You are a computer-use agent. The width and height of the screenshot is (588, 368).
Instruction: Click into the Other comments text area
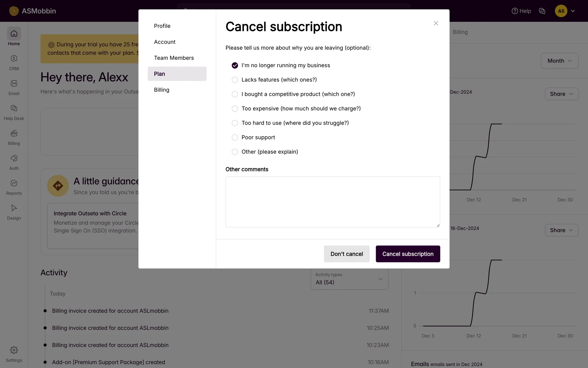click(333, 202)
